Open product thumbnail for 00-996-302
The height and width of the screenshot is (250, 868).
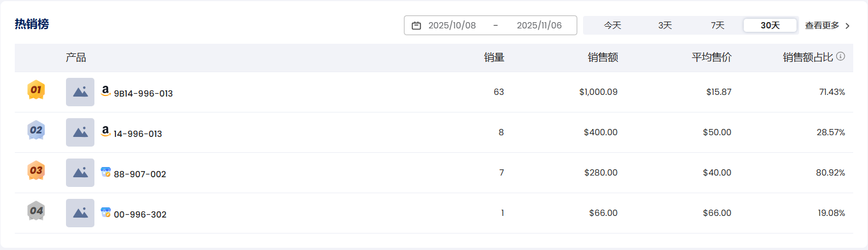80,213
